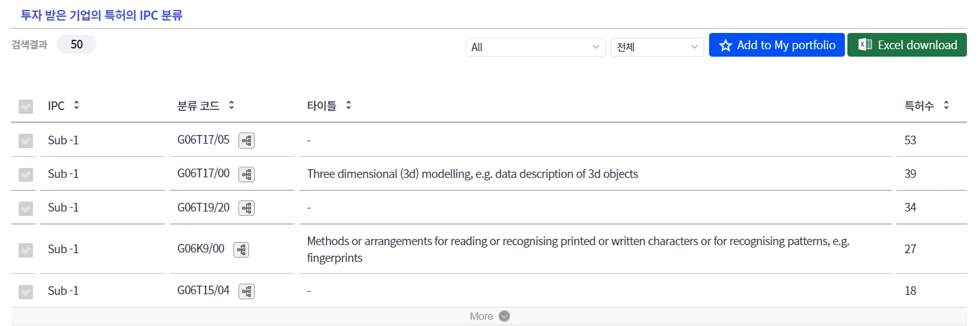This screenshot has width=980, height=326.
Task: Open hierarchy tree icon for G06T17/05
Action: [x=247, y=141]
